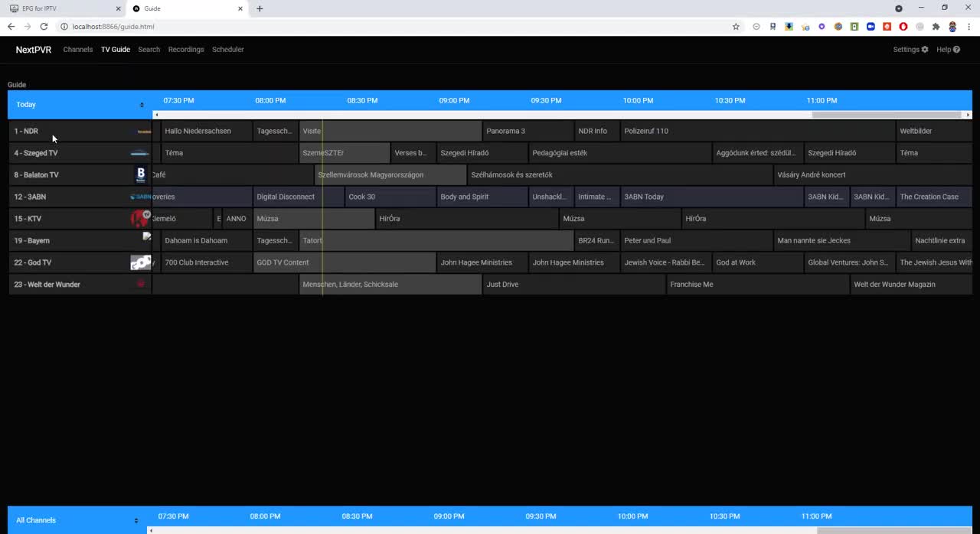Click the Szeged TV channel logo
The width and height of the screenshot is (980, 534).
pos(140,153)
